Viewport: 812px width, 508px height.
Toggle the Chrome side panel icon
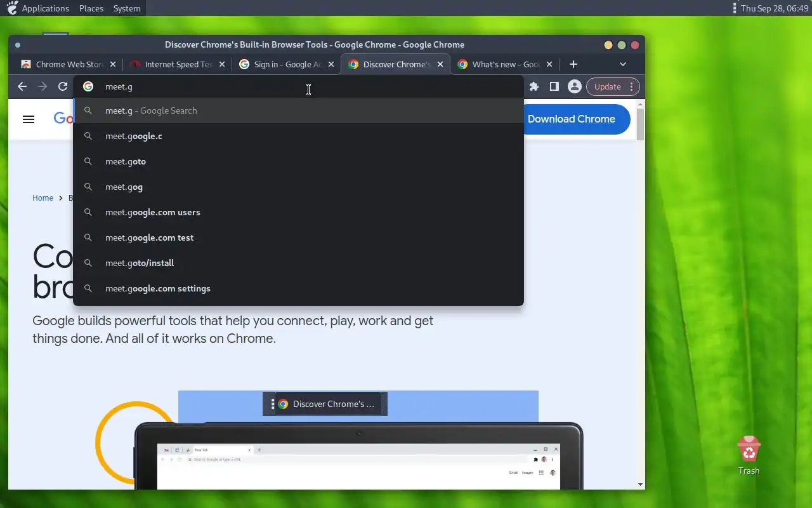coord(554,86)
